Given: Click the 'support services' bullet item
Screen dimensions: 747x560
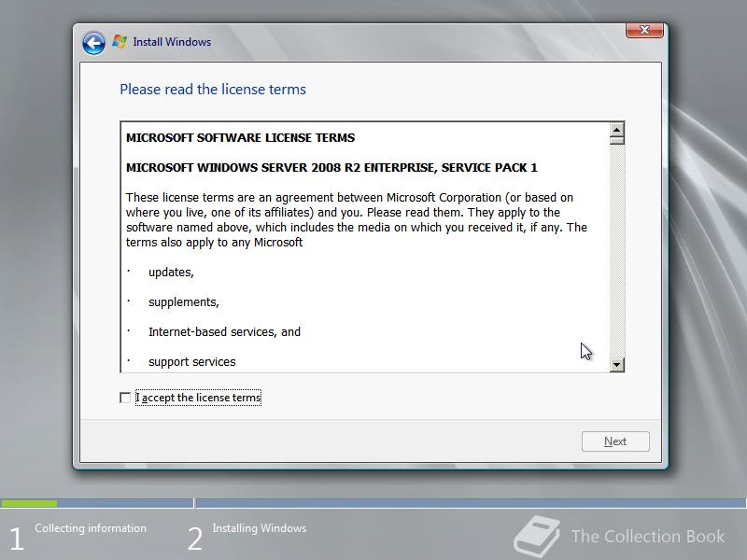Looking at the screenshot, I should coord(192,362).
